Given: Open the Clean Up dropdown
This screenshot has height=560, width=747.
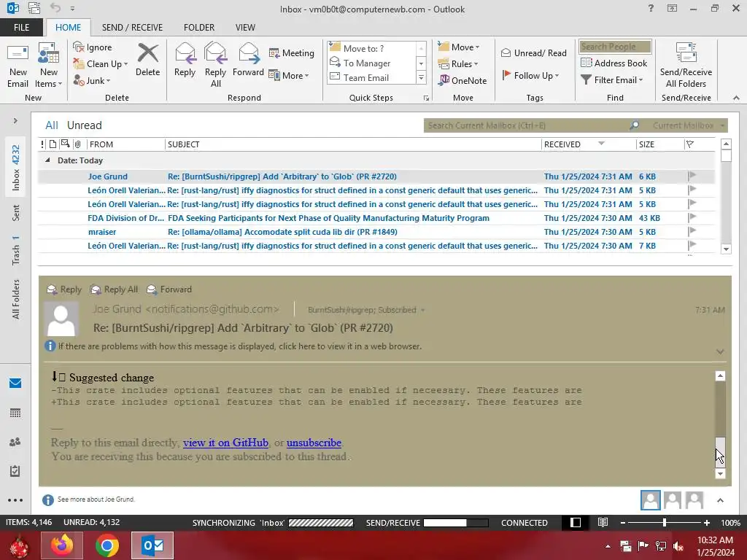Looking at the screenshot, I should (x=101, y=64).
